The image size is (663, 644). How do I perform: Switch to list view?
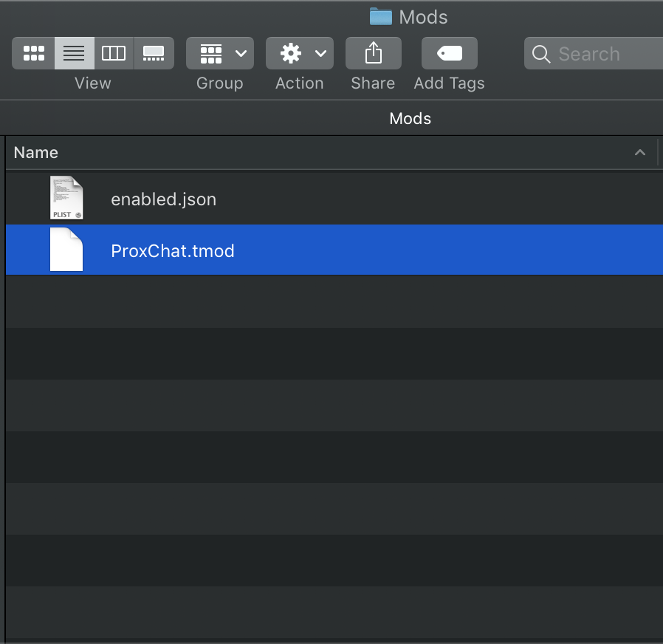75,53
